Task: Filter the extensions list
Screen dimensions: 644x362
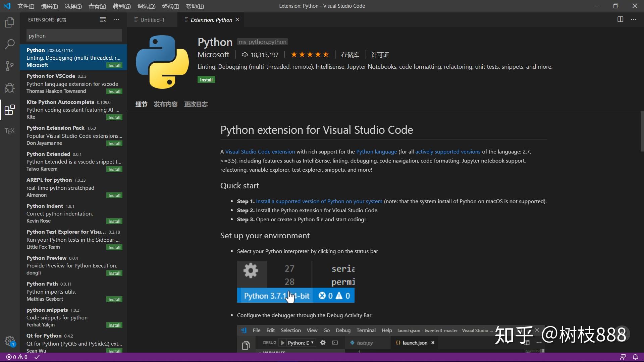Action: tap(103, 19)
